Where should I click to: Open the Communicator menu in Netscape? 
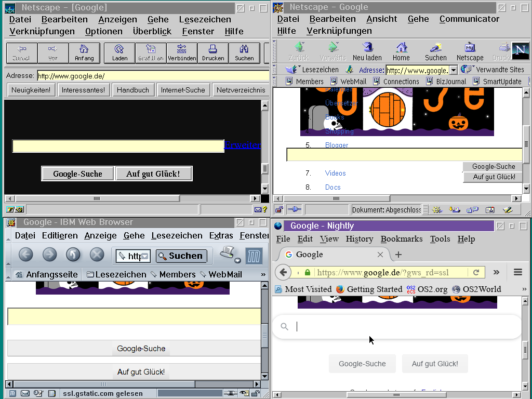click(x=469, y=19)
